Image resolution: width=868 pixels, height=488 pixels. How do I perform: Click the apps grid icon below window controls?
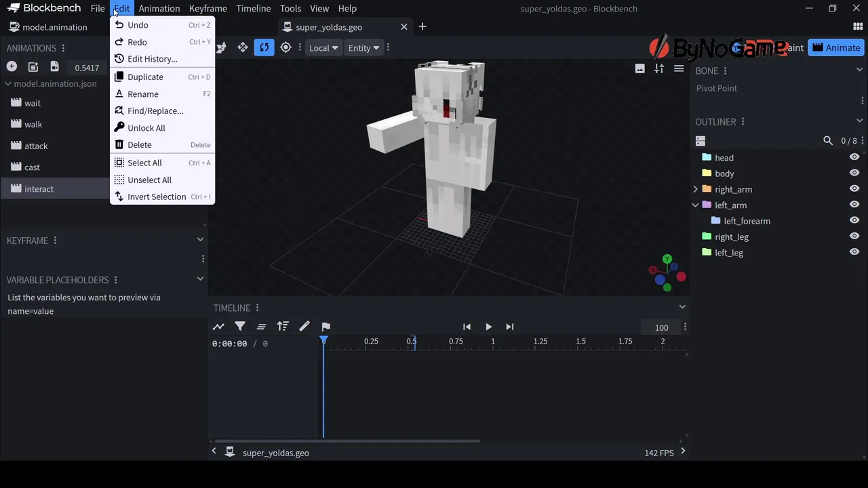pyautogui.click(x=858, y=26)
